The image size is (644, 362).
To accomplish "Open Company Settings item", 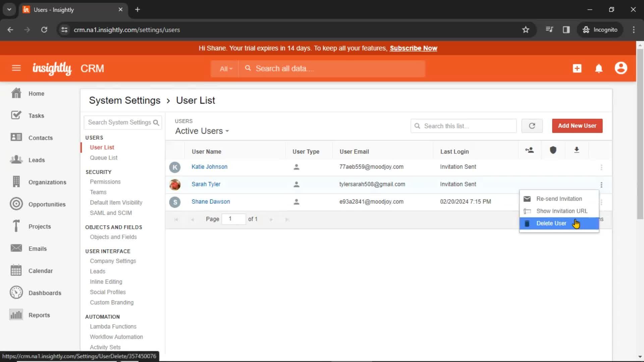I will (x=113, y=261).
